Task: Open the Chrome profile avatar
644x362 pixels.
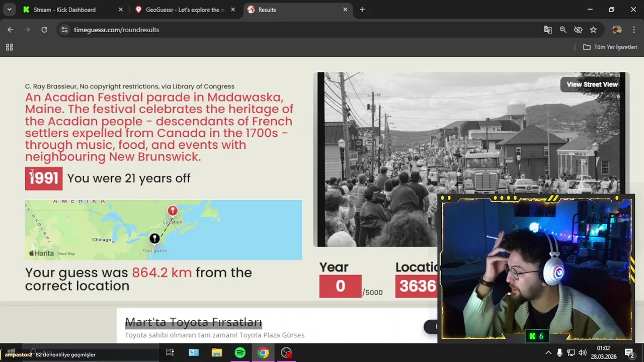Action: (617, 30)
